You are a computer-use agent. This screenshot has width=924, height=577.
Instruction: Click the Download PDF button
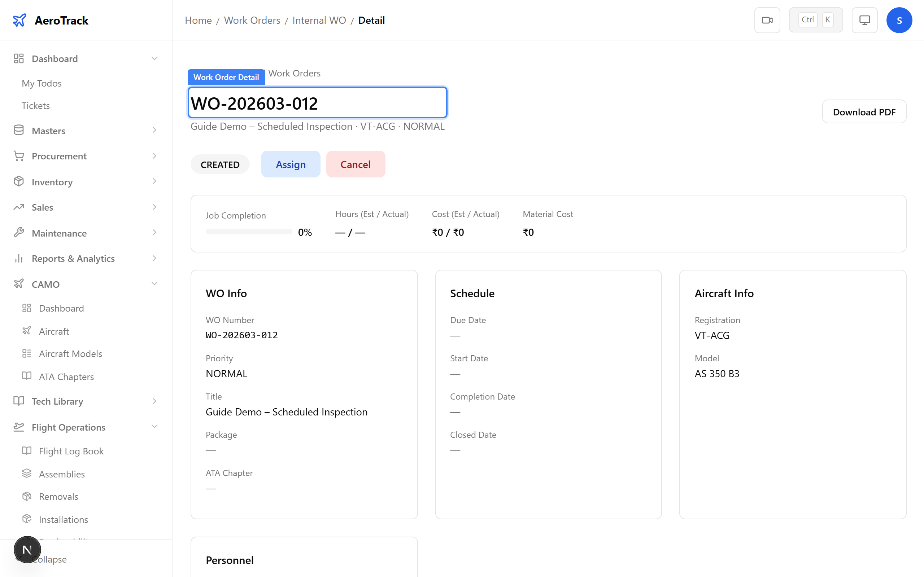point(864,111)
